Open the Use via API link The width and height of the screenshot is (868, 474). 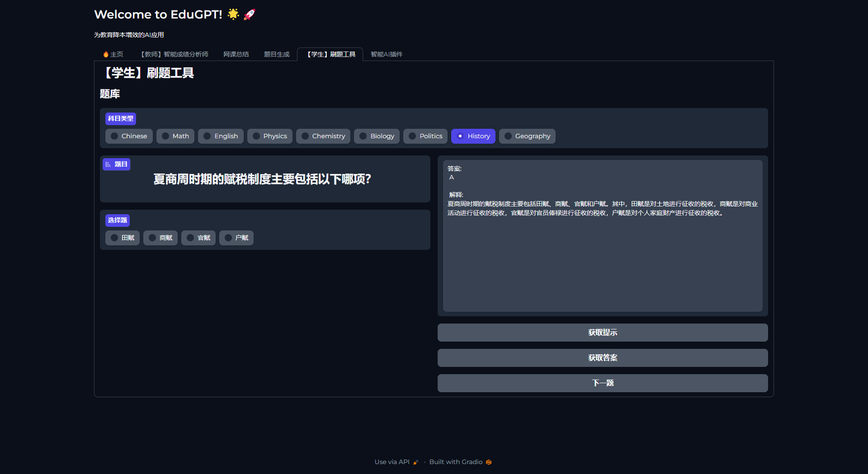(392, 462)
